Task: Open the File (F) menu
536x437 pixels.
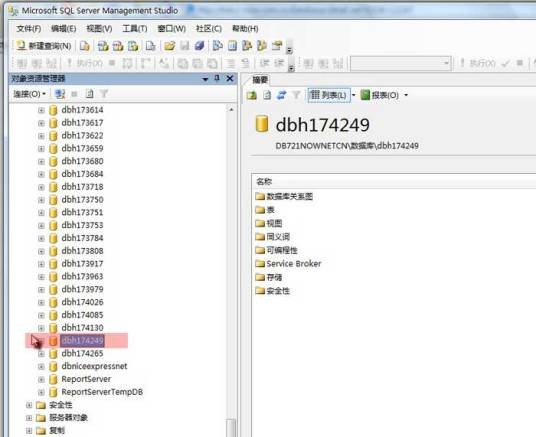Action: click(x=29, y=29)
